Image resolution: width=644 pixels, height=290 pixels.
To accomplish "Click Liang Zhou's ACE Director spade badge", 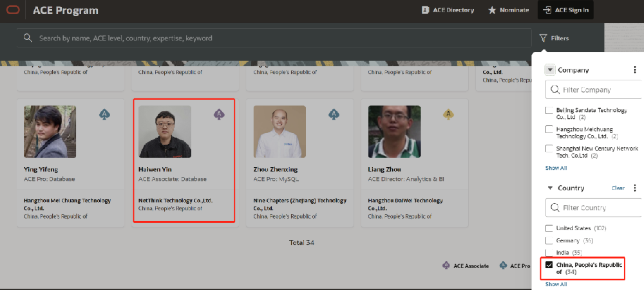I will point(448,114).
